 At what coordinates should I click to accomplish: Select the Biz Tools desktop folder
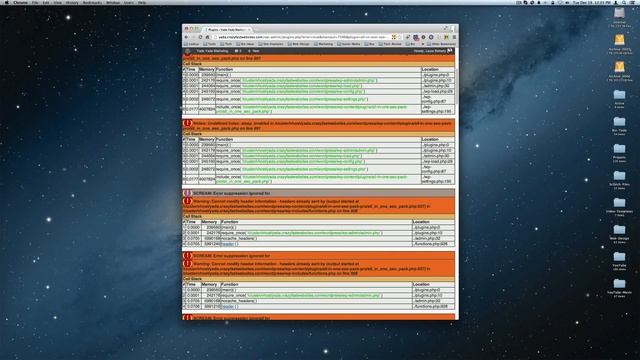point(619,122)
